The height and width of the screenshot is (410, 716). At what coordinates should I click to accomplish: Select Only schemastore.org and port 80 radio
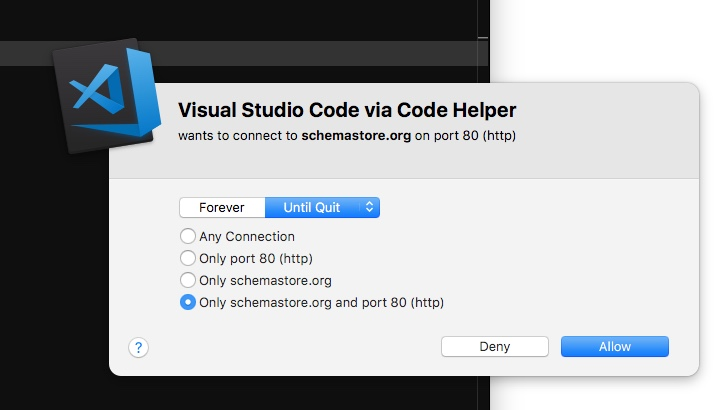pyautogui.click(x=188, y=302)
